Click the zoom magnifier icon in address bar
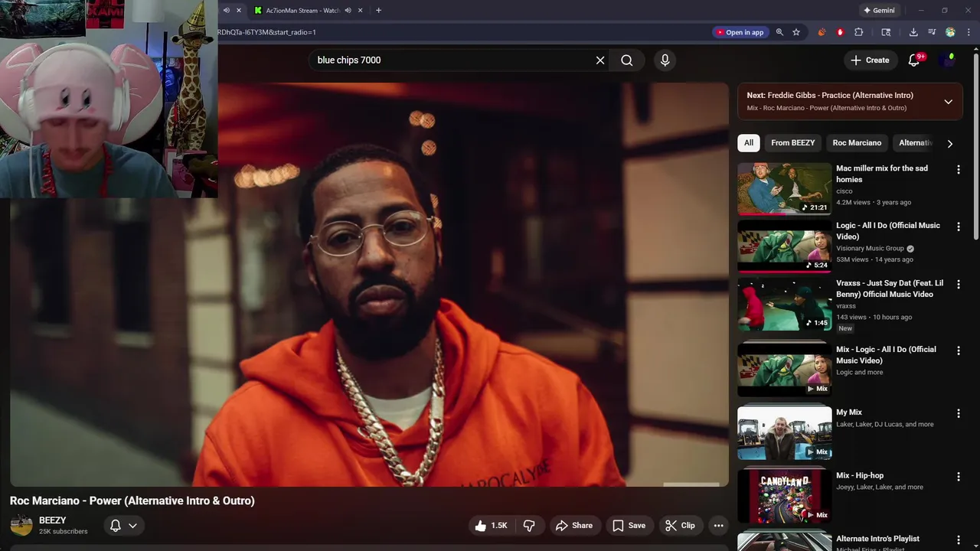Viewport: 980px width, 551px height. coord(779,32)
